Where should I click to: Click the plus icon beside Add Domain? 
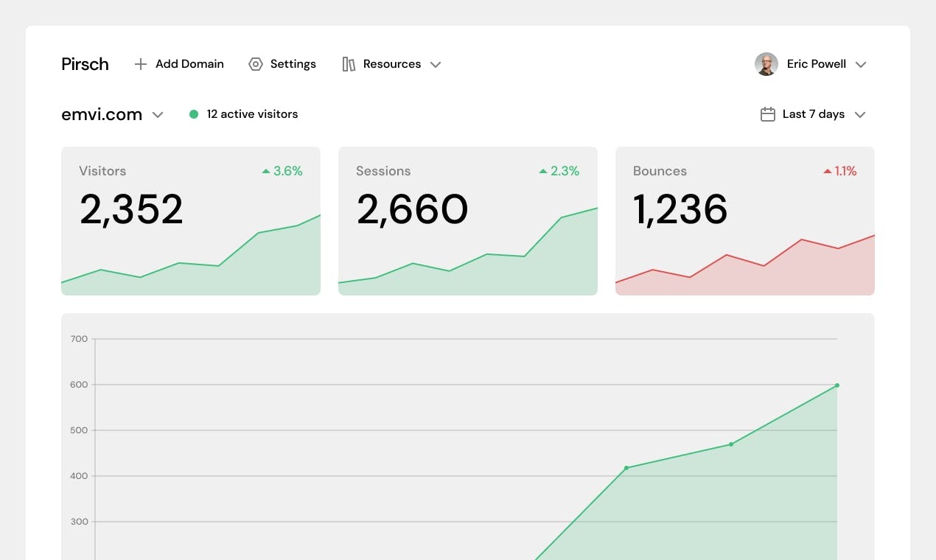click(x=141, y=64)
